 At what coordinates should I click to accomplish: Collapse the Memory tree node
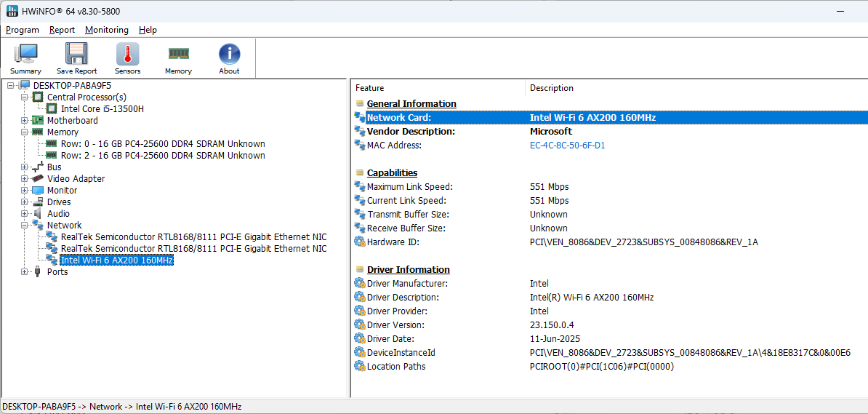(25, 132)
